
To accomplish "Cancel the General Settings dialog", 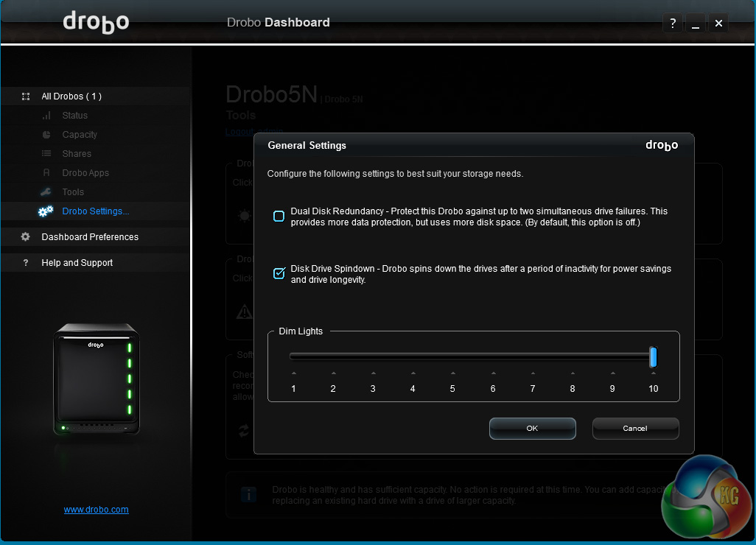I will 635,428.
